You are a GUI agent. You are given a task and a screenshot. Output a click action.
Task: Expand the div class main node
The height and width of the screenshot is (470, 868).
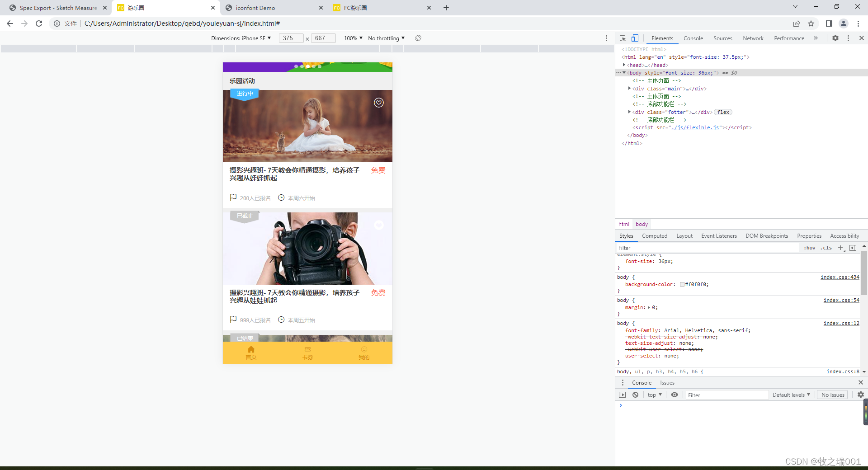click(x=629, y=89)
